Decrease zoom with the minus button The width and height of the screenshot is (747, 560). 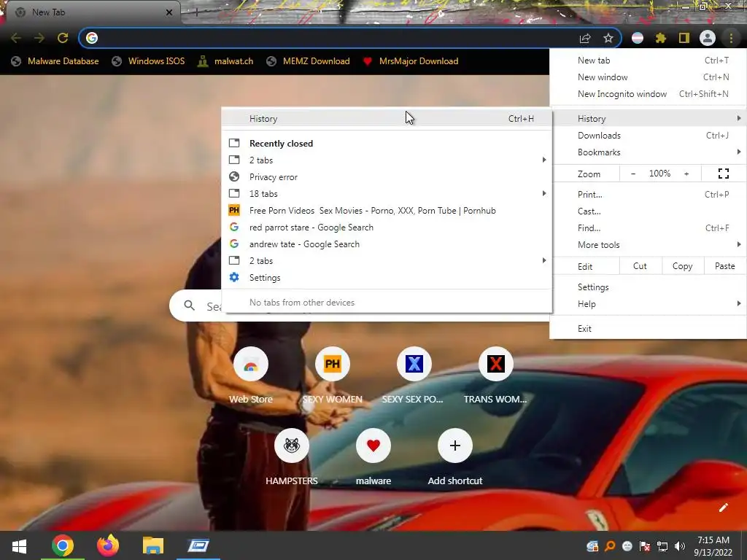pyautogui.click(x=633, y=174)
